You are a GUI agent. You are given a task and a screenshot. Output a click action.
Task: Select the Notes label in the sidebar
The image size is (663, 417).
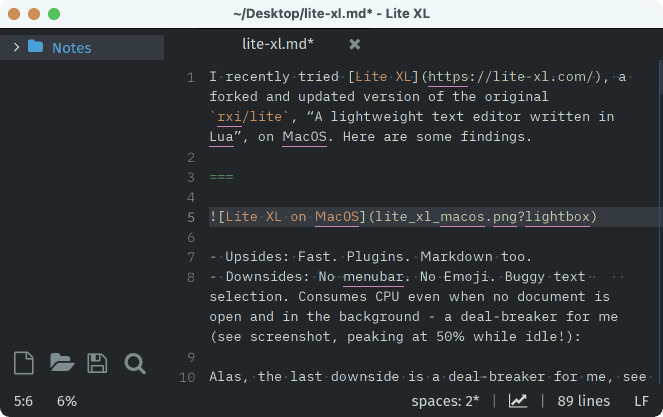point(71,48)
